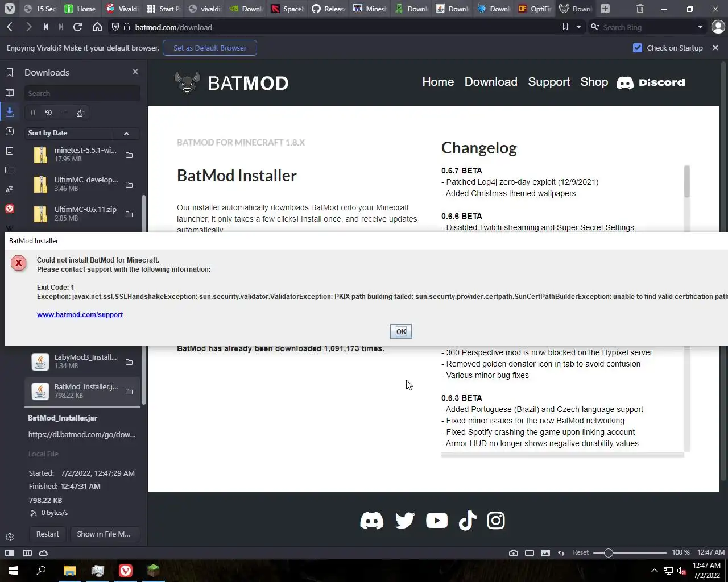Open the Translate panel

point(10,189)
